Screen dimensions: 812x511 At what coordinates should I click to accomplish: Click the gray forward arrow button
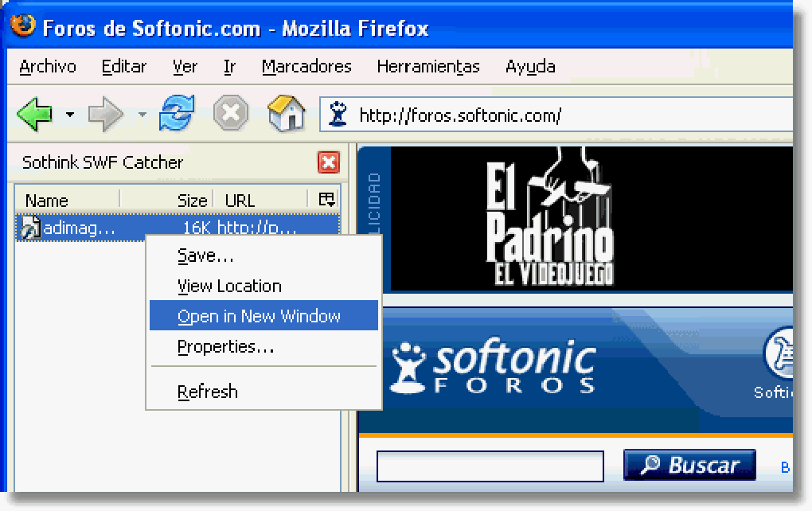pyautogui.click(x=106, y=114)
